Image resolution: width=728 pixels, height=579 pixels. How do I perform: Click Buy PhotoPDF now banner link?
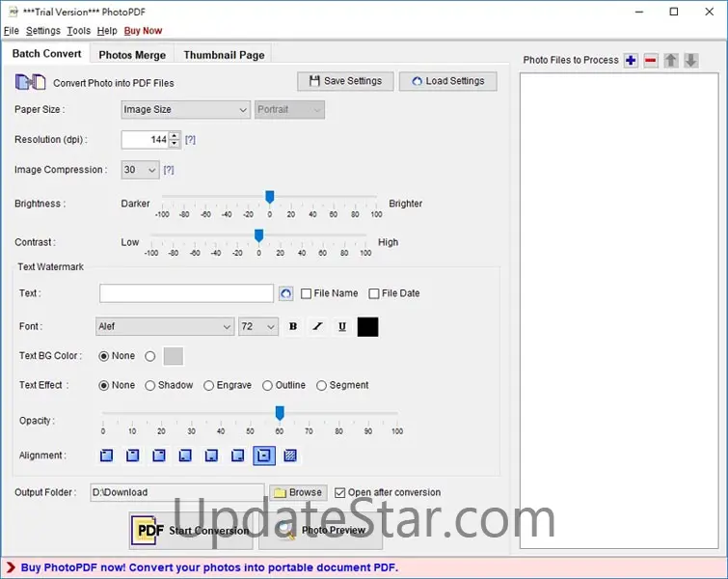[x=209, y=567]
